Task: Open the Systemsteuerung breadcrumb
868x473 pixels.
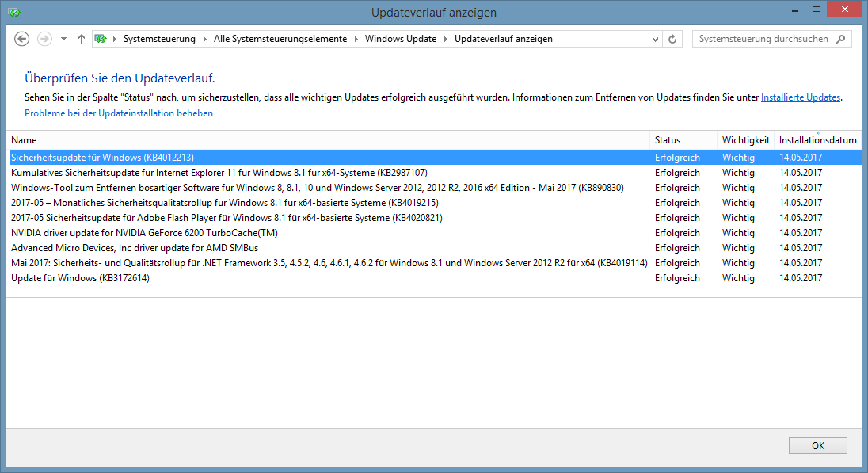Action: (159, 39)
